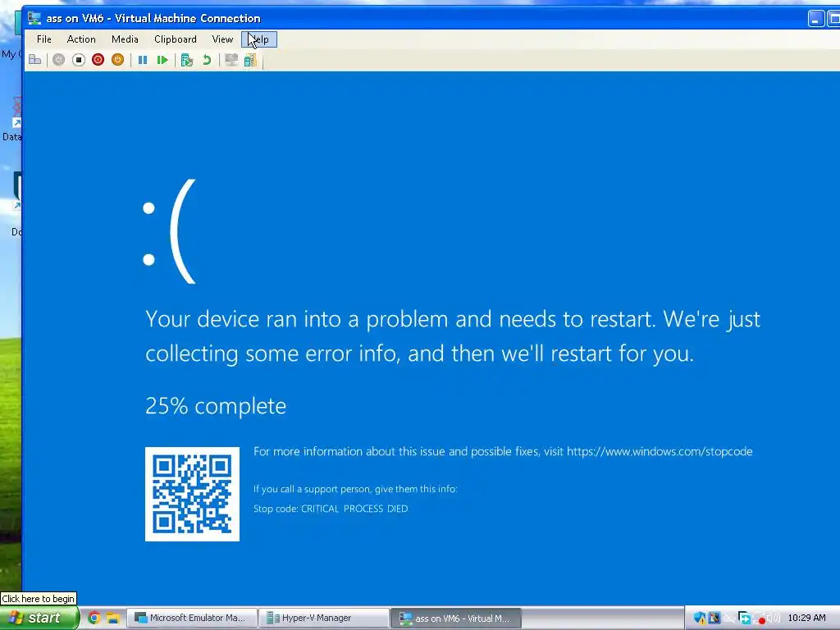
Task: Open the View menu
Action: click(222, 39)
